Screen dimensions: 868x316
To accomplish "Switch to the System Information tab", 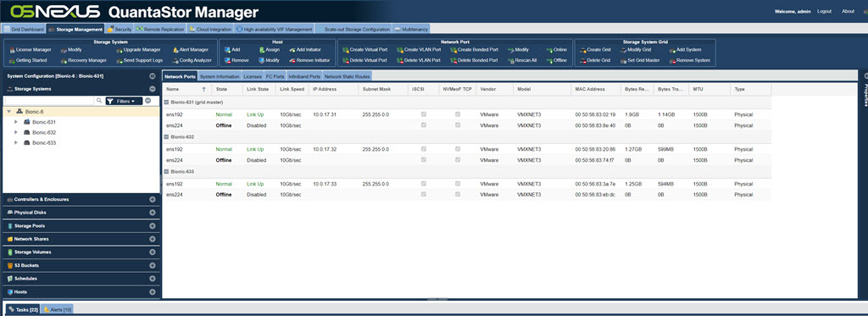I will click(220, 76).
